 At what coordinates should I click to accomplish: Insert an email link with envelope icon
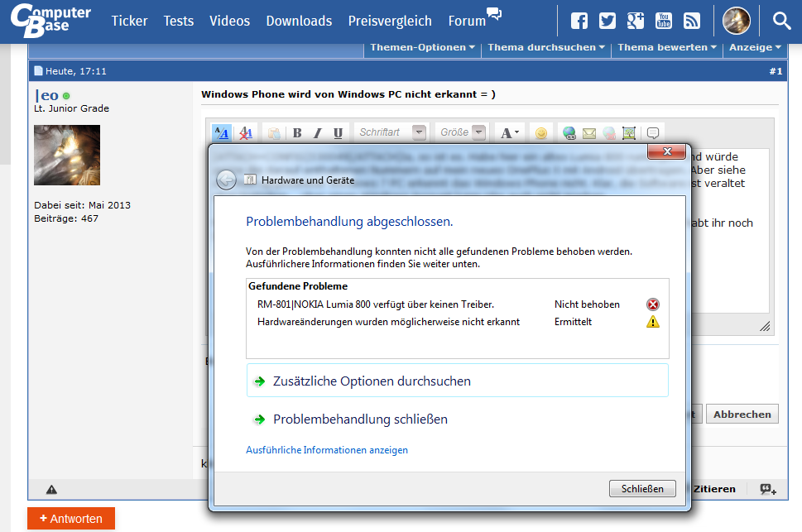click(589, 133)
